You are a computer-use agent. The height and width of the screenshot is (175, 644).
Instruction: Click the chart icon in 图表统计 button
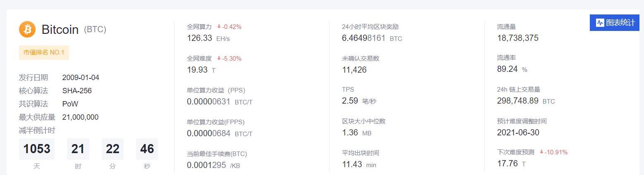pyautogui.click(x=600, y=23)
